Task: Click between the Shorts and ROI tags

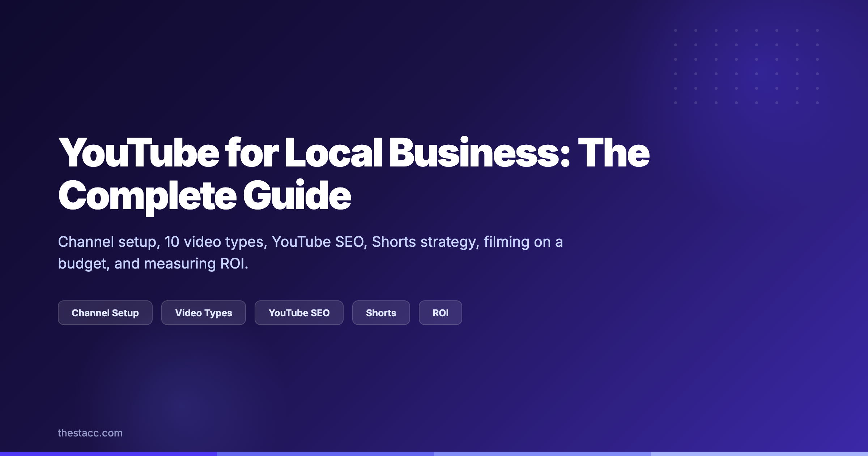Action: (x=414, y=313)
